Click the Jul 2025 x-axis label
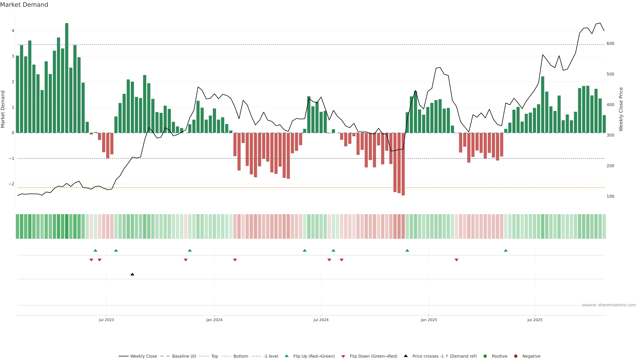The image size is (644, 362). [535, 320]
